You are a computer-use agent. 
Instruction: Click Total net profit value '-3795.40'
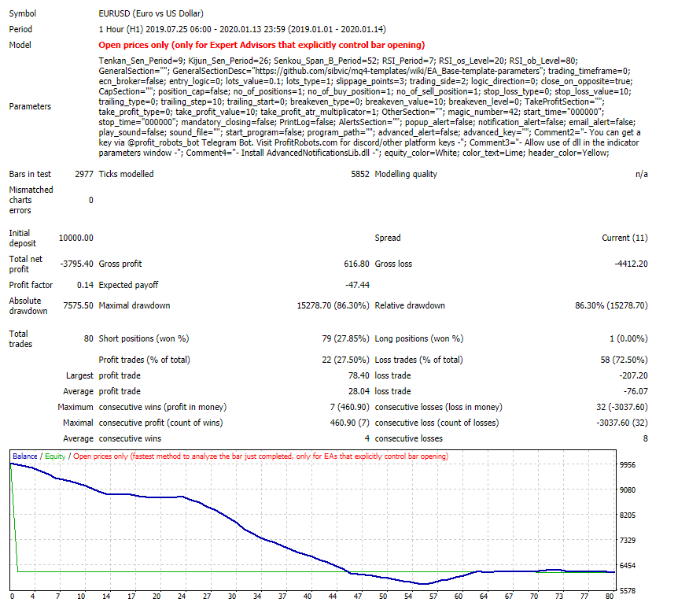(77, 264)
